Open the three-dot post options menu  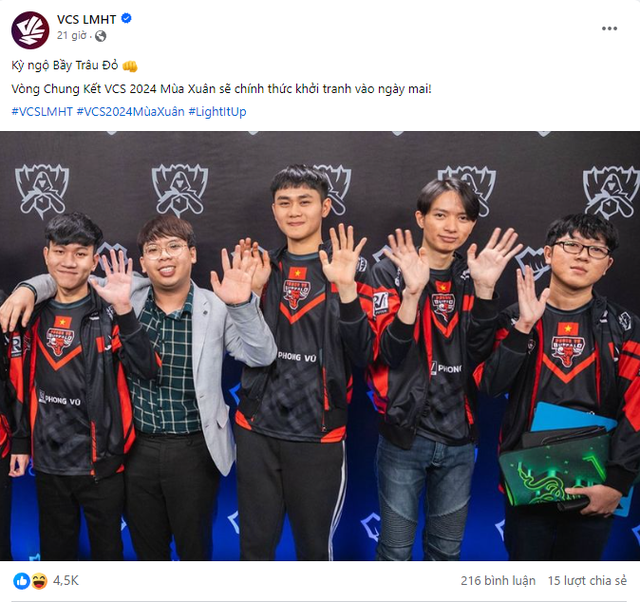click(609, 29)
